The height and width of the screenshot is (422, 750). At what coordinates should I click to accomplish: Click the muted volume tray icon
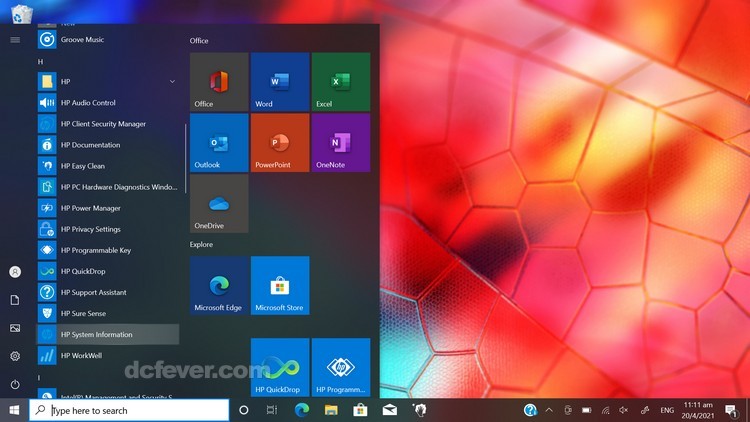624,410
